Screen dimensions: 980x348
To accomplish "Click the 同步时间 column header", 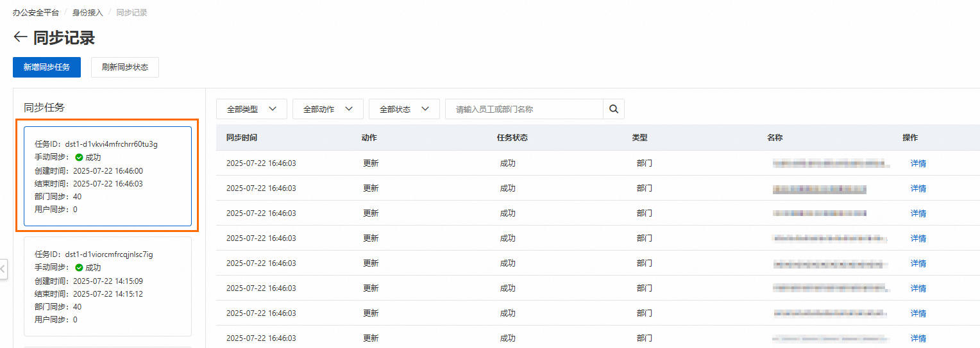I will (242, 138).
